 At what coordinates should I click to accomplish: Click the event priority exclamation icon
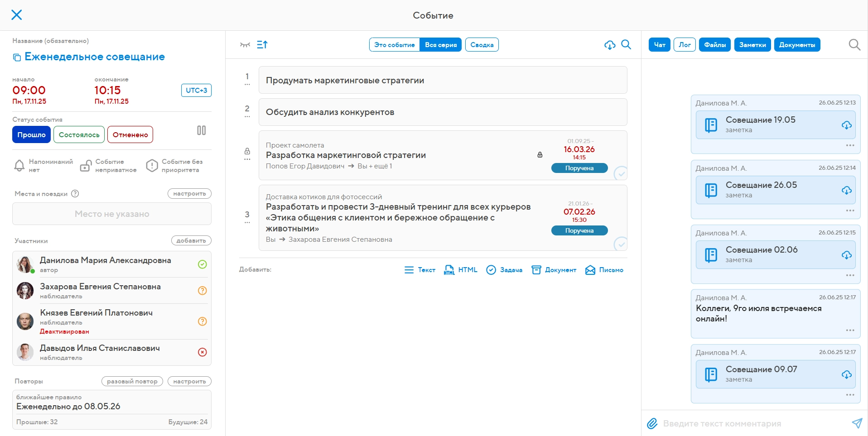152,166
